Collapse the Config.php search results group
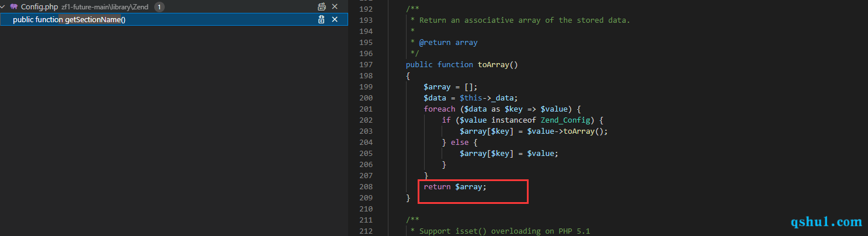 tap(4, 7)
